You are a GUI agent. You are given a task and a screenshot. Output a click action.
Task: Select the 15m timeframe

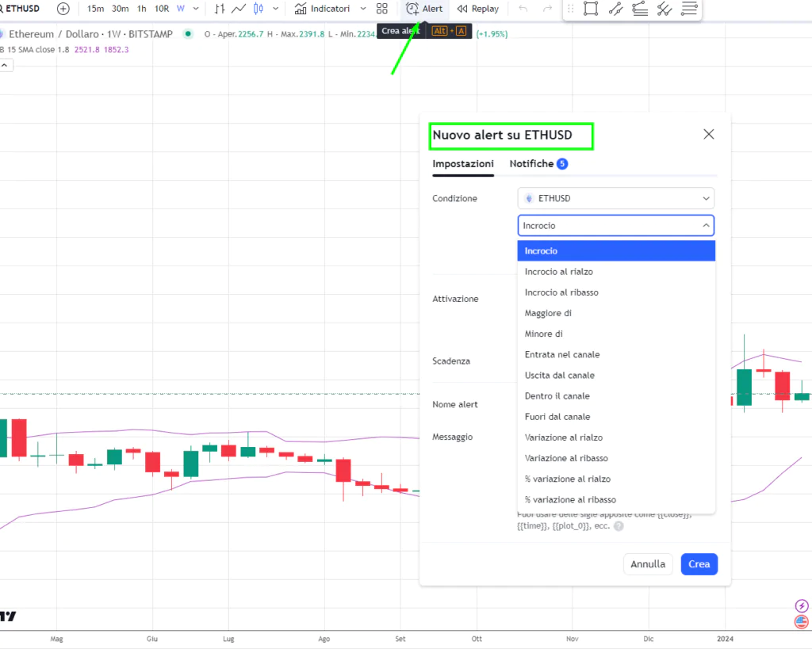[x=95, y=9]
